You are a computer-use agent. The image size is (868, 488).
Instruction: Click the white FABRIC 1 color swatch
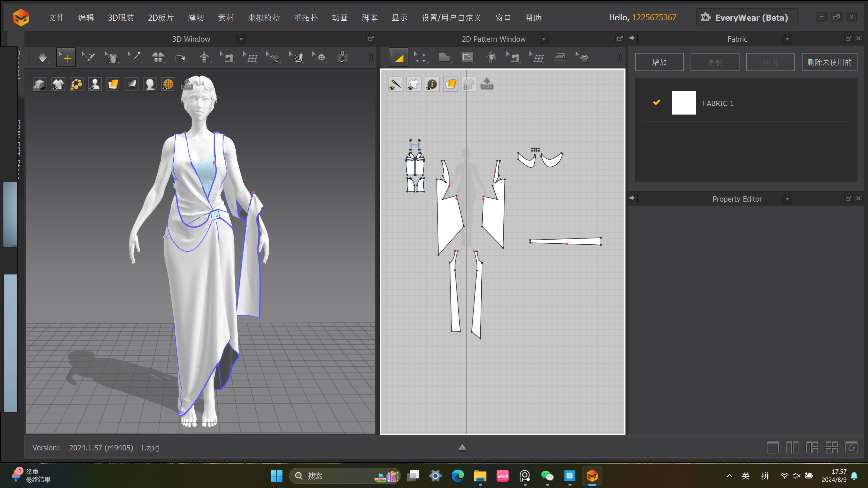(683, 103)
